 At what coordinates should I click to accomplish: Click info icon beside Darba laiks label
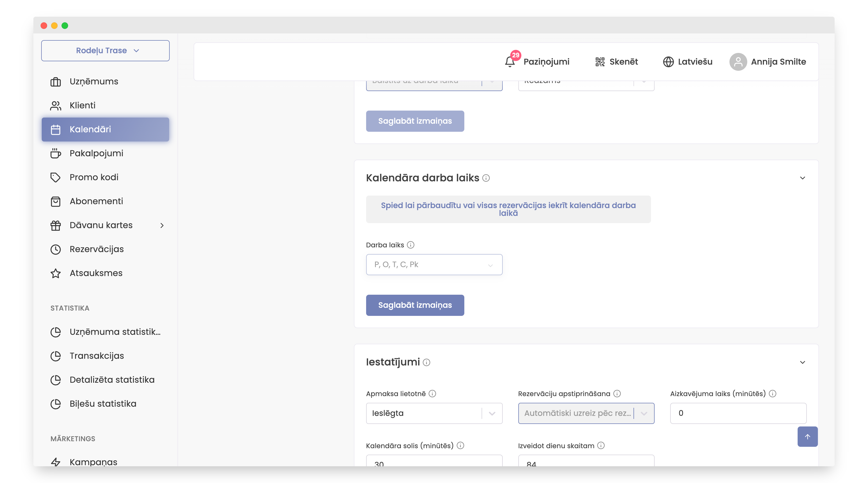coord(410,245)
